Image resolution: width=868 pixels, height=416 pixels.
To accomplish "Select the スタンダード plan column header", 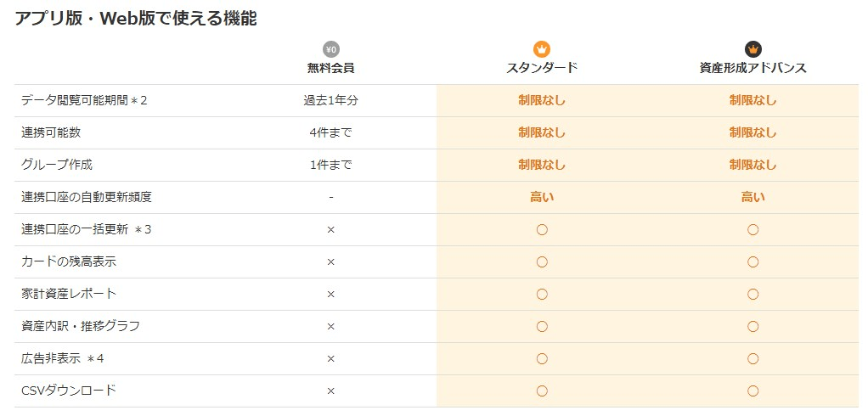I will (542, 68).
